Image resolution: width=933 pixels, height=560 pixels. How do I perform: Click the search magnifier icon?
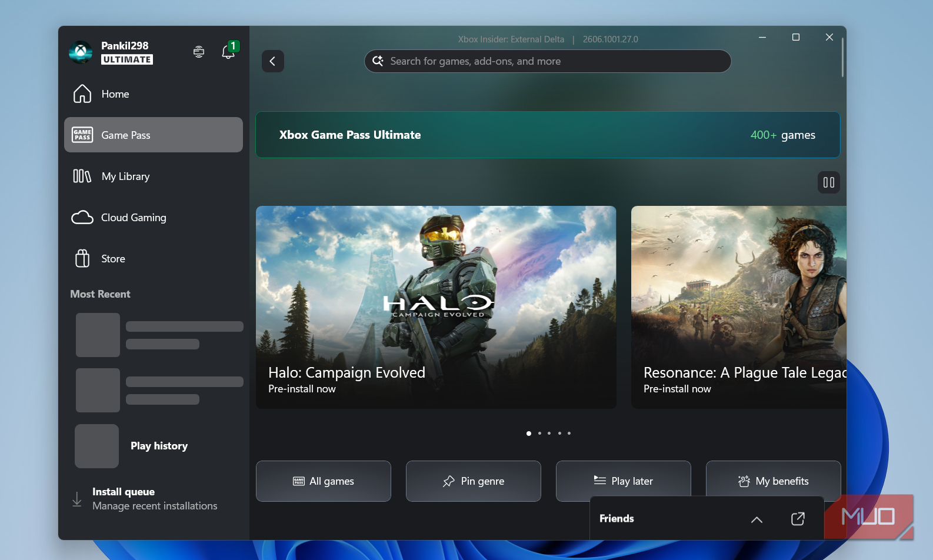click(378, 61)
